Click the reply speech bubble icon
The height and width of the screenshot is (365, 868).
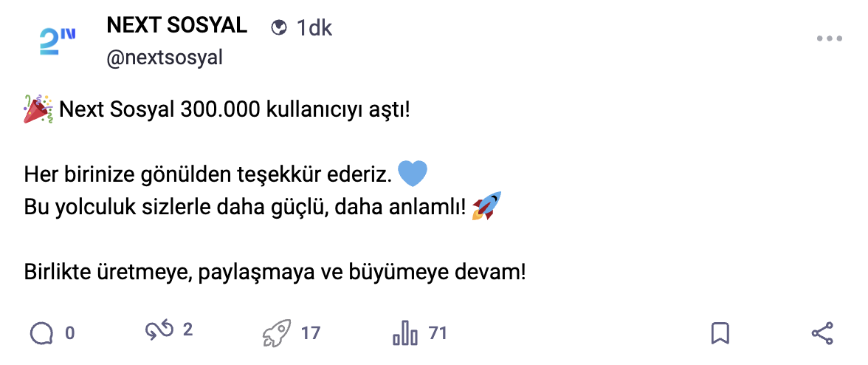click(42, 333)
